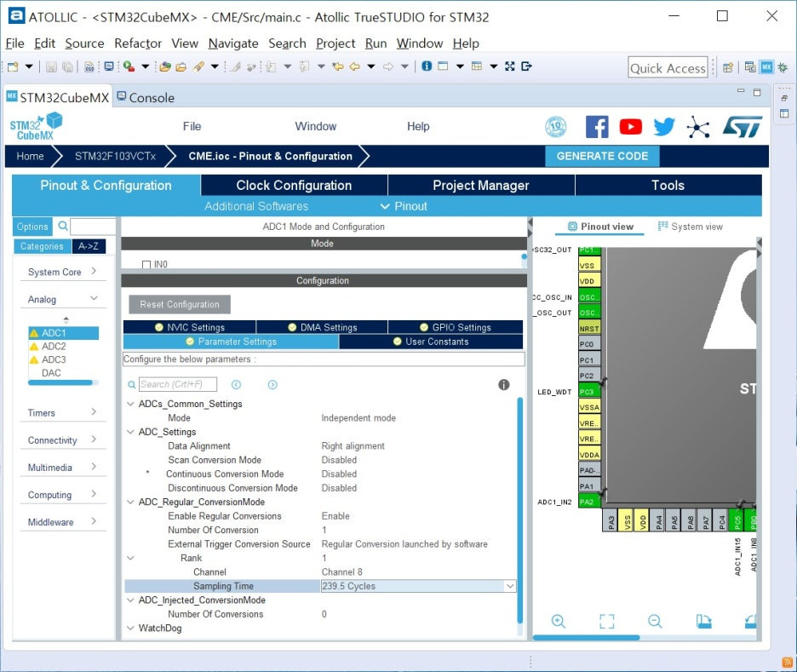This screenshot has width=797, height=672.
Task: Click the blue information toolbar icon
Action: 427,66
